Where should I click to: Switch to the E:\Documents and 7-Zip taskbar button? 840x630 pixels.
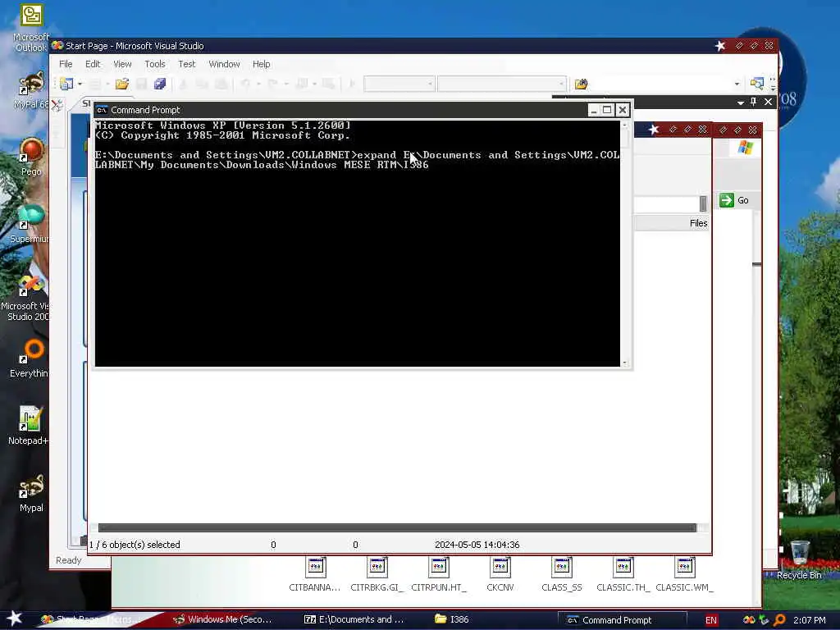[x=354, y=619]
